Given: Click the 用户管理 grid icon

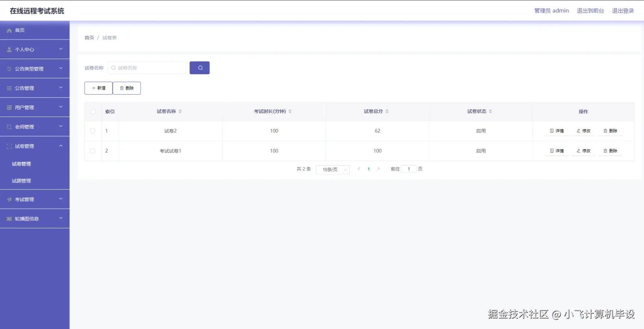Looking at the screenshot, I should (x=9, y=108).
